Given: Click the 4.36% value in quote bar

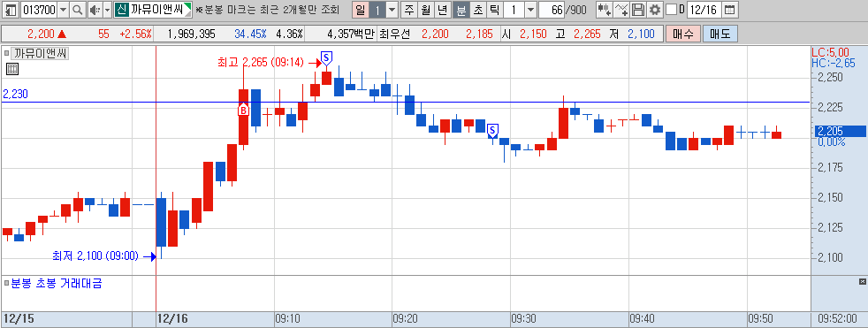Looking at the screenshot, I should click(289, 34).
